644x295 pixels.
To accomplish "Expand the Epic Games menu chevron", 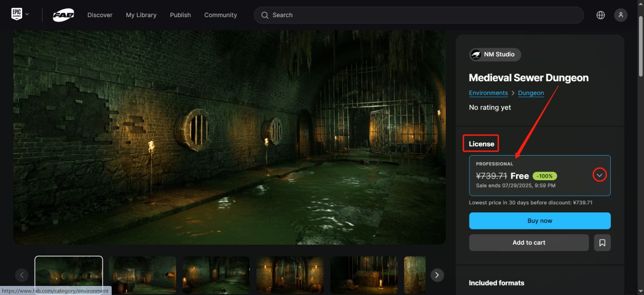I will pyautogui.click(x=27, y=15).
